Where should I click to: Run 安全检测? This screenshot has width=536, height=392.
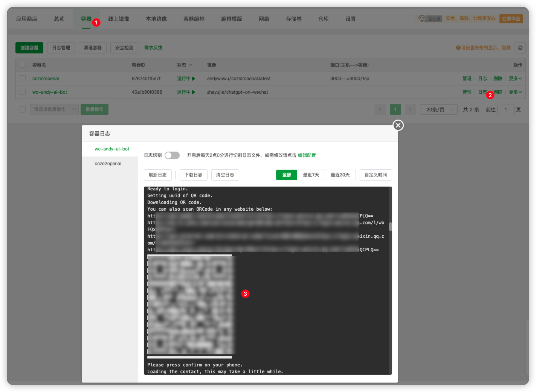[124, 48]
